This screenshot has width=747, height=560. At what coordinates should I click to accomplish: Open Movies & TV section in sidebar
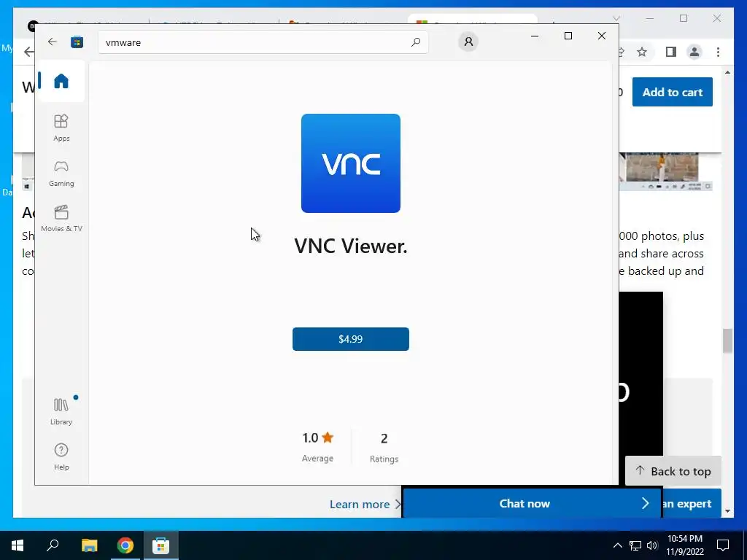[x=61, y=218]
